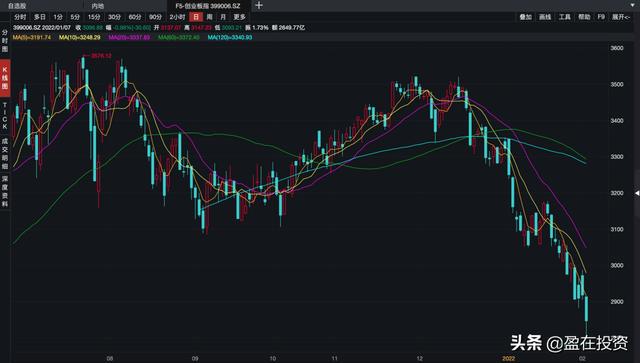Open the top-right dropdown triangle

point(632,5)
